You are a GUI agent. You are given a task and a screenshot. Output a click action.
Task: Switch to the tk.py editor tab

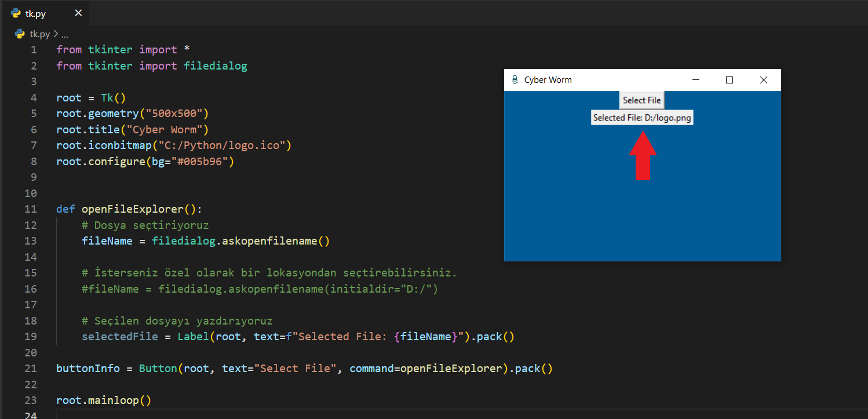[x=36, y=13]
